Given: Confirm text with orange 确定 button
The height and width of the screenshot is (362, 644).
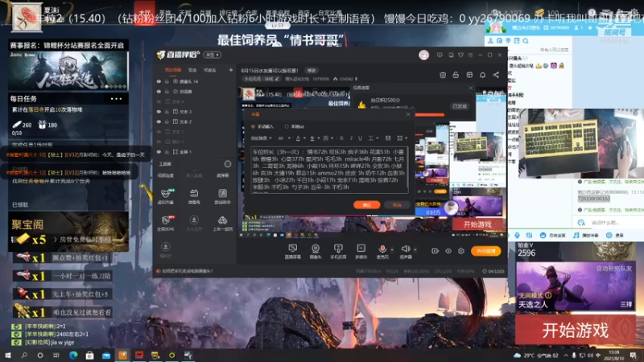Looking at the screenshot, I should tap(366, 204).
